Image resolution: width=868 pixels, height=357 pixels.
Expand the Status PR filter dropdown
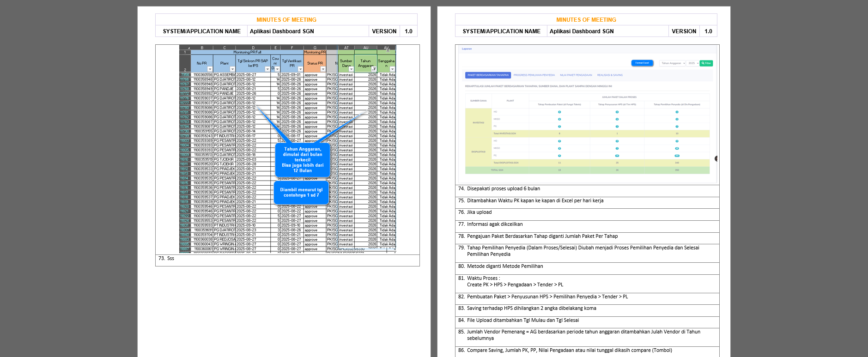coord(322,69)
